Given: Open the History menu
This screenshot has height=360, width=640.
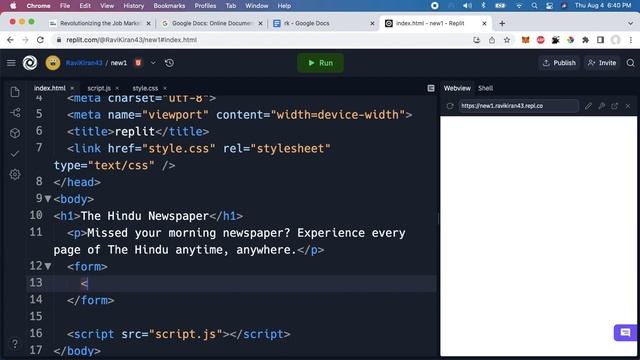Looking at the screenshot, I should (x=133, y=6).
